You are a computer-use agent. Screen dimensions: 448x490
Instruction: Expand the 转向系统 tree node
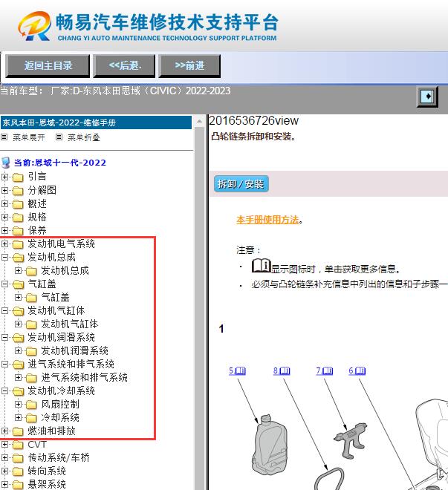click(4, 471)
